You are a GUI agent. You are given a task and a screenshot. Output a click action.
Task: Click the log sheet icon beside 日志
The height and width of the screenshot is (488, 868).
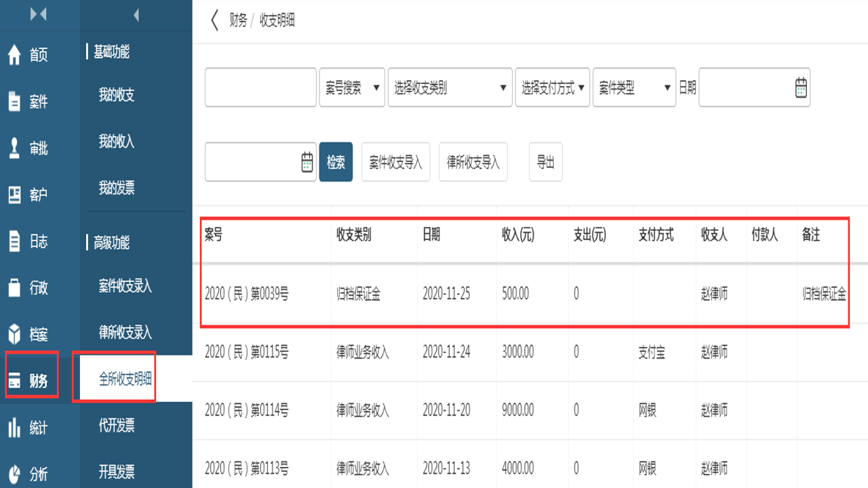tap(14, 241)
